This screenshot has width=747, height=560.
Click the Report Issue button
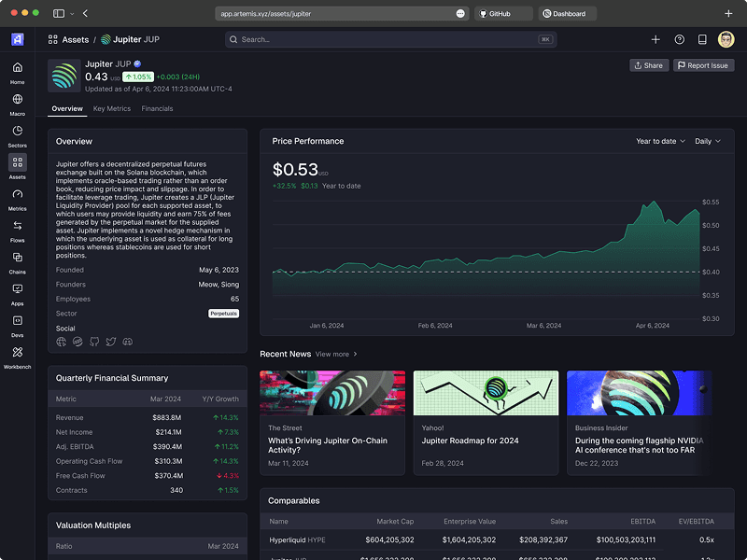[x=703, y=65]
